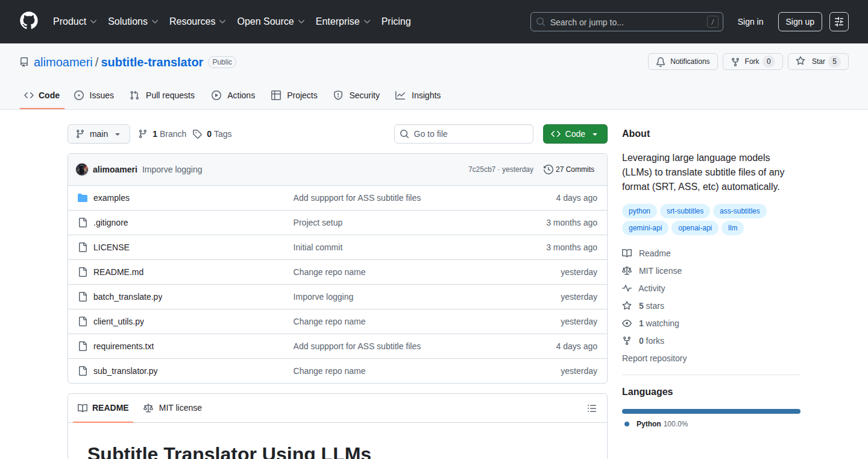Open the Pricing page
This screenshot has height=459, width=868.
(x=396, y=21)
